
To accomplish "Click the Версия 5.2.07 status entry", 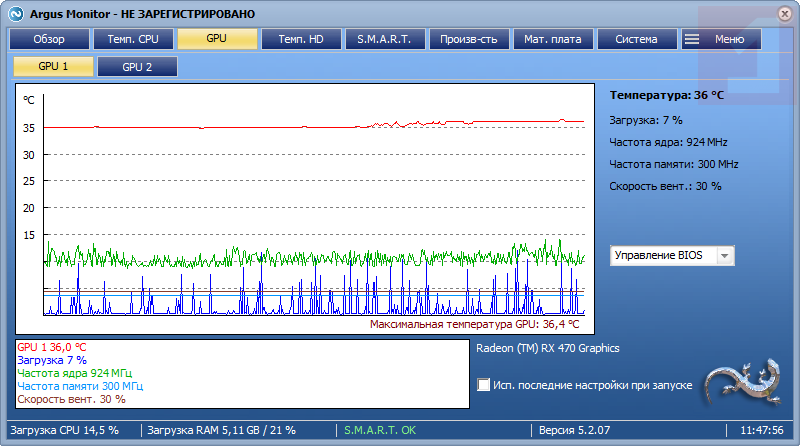I will click(574, 430).
